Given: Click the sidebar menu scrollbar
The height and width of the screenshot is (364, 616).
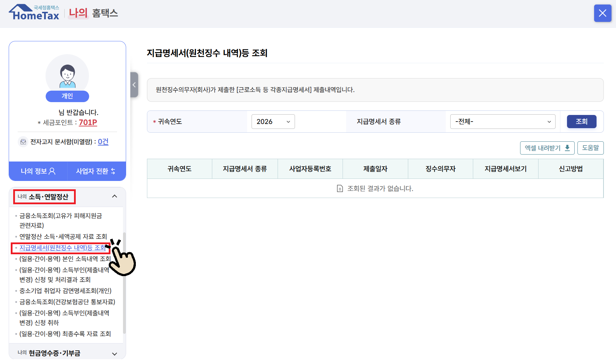Looking at the screenshot, I should click(124, 283).
